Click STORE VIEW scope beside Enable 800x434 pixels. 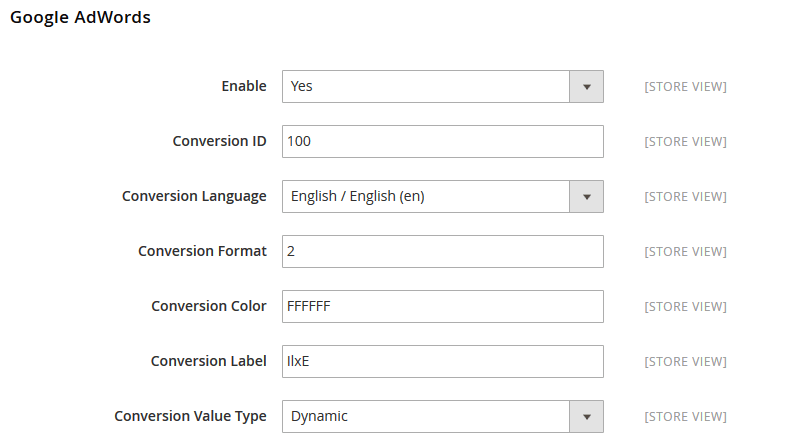click(x=685, y=87)
